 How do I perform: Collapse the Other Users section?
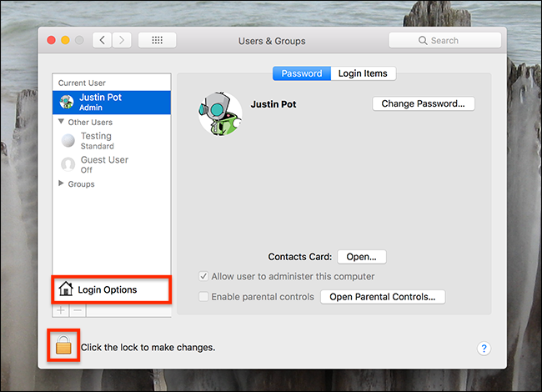tap(62, 122)
